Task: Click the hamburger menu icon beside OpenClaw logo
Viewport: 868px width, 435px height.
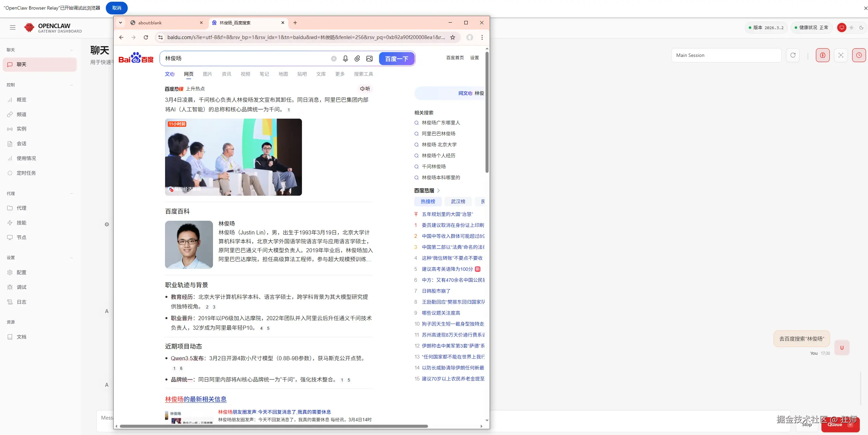Action: (13, 27)
